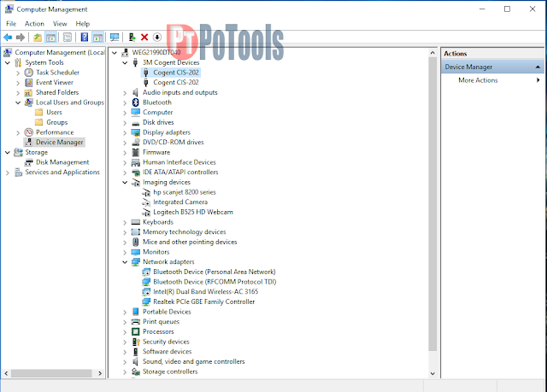The image size is (547, 392).
Task: Click the Event Viewer icon
Action: point(28,83)
